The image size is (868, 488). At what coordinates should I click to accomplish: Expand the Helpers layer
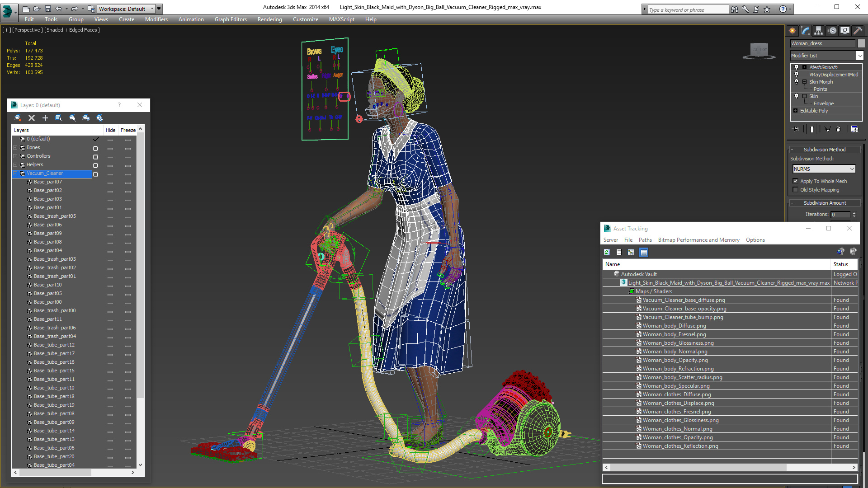(15, 164)
